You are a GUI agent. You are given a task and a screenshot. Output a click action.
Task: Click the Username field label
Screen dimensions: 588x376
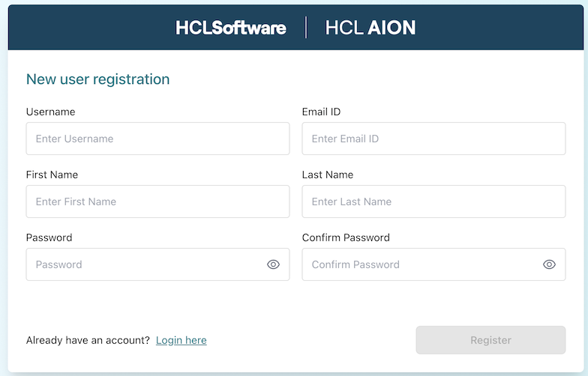coord(50,112)
